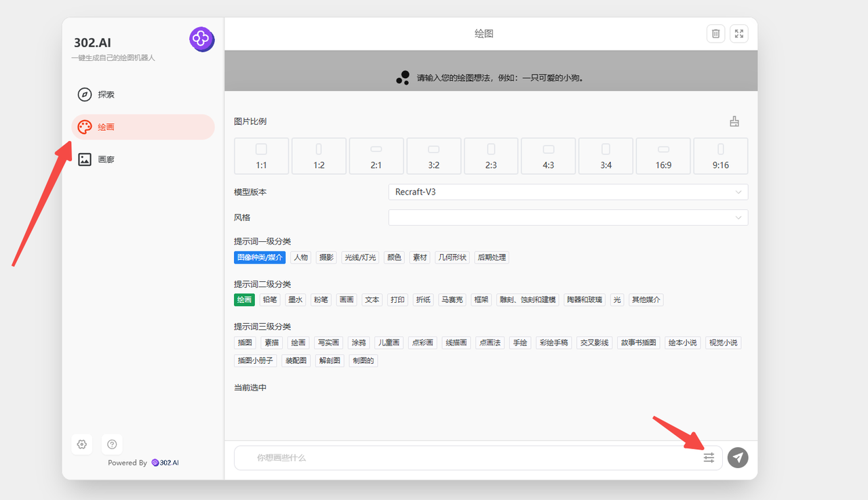Image resolution: width=868 pixels, height=500 pixels.
Task: Click the trash icon to clear drawings
Action: 715,34
